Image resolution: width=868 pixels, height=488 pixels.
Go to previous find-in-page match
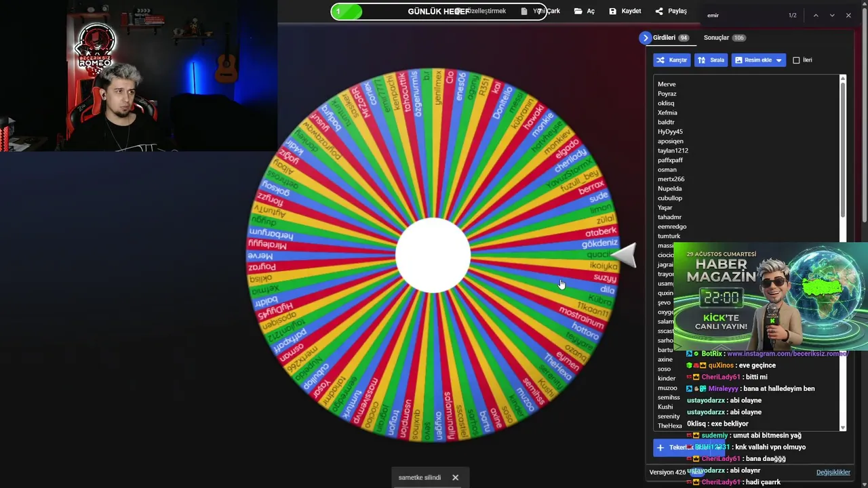(x=816, y=16)
